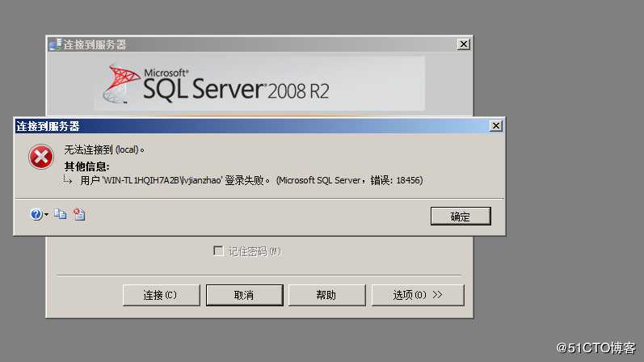Click the 连接(C) button
This screenshot has height=362, width=644.
161,295
